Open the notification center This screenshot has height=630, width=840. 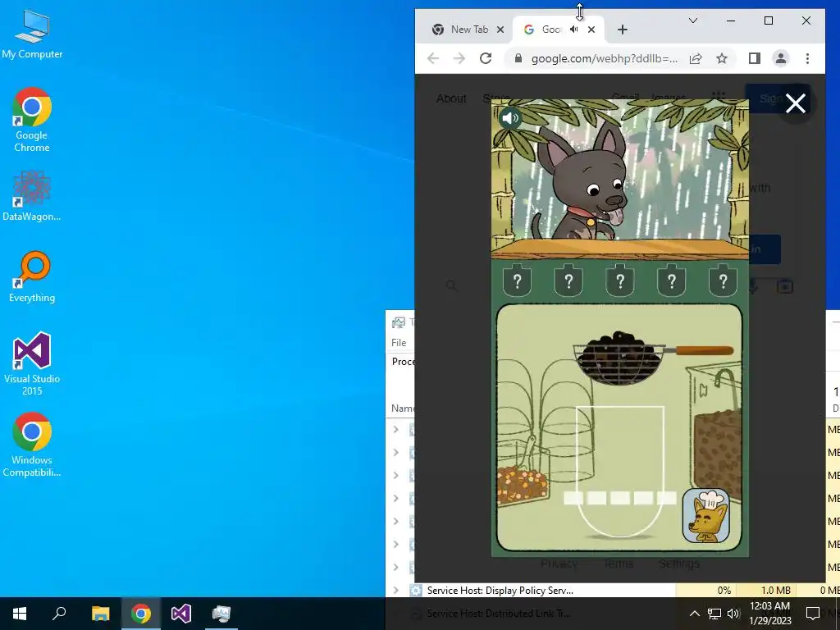(813, 614)
